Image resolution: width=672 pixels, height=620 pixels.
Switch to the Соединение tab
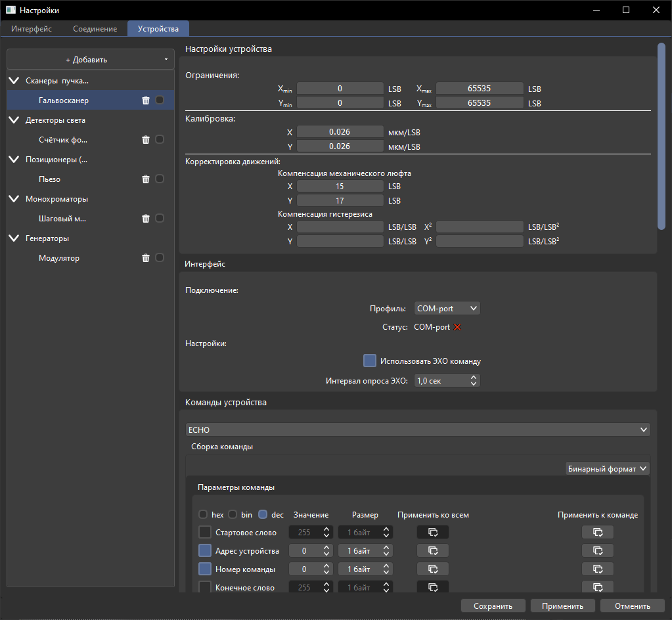pos(95,29)
